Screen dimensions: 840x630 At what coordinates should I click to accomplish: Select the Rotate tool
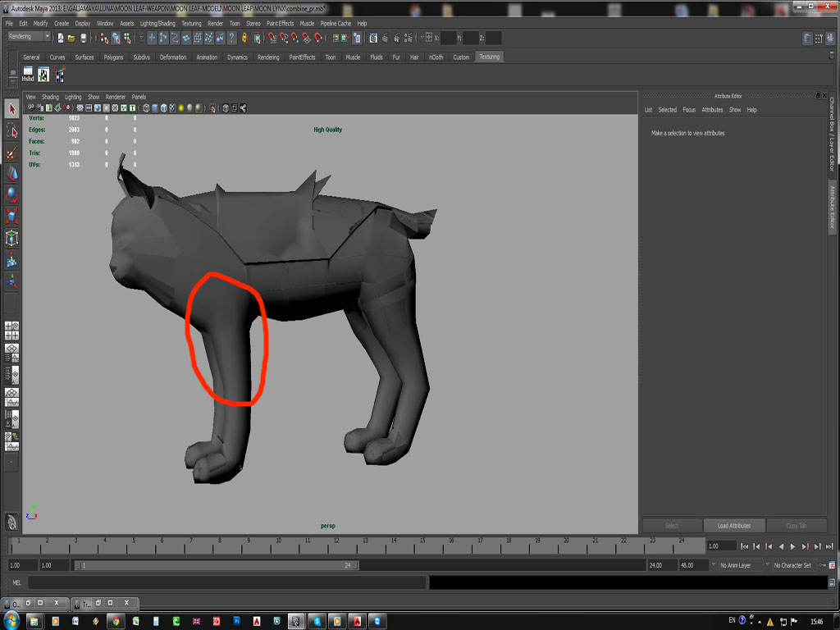click(11, 195)
